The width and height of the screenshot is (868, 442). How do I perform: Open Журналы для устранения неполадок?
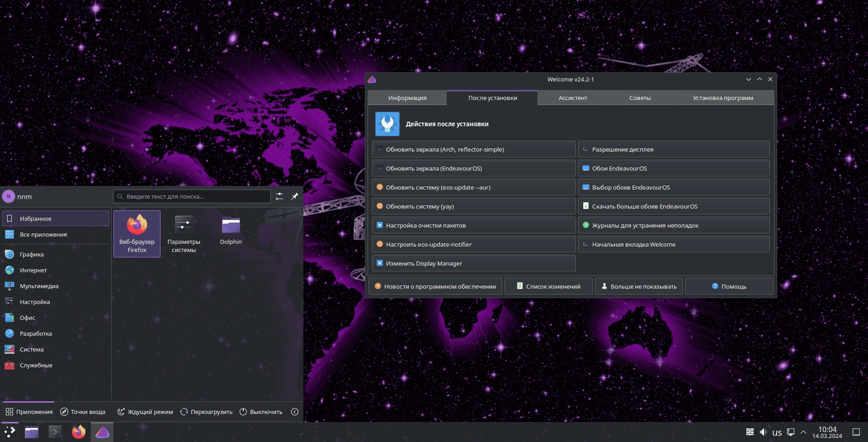674,225
